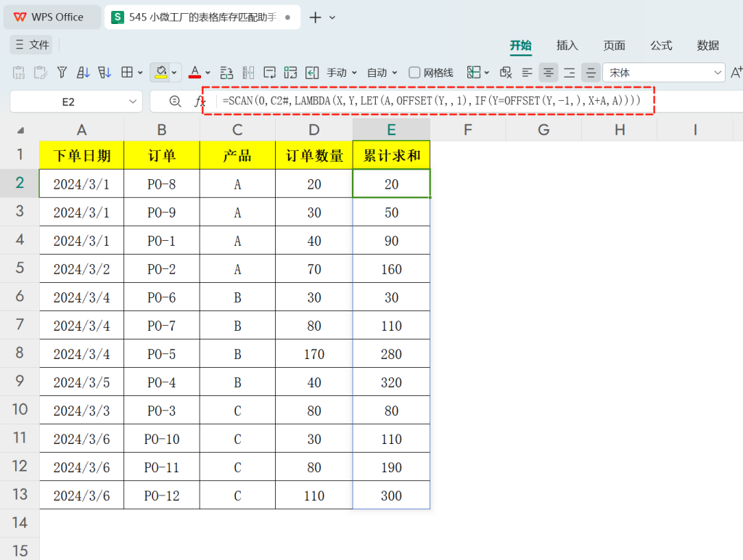Screen dimensions: 743x560
Task: Toggle the 网格线 checkbox
Action: click(x=414, y=73)
